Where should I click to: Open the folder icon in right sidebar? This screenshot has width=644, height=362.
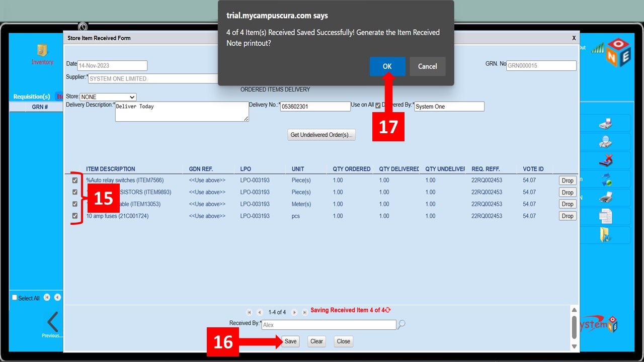(x=605, y=235)
